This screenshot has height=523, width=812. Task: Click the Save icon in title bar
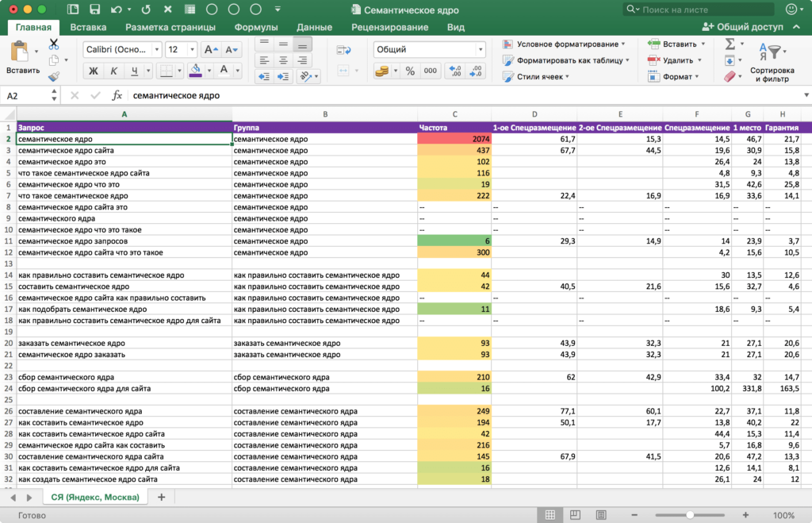(94, 10)
